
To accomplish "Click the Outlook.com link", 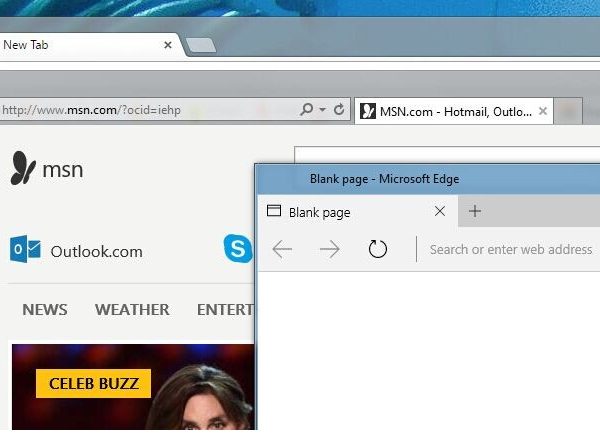I will tap(96, 251).
